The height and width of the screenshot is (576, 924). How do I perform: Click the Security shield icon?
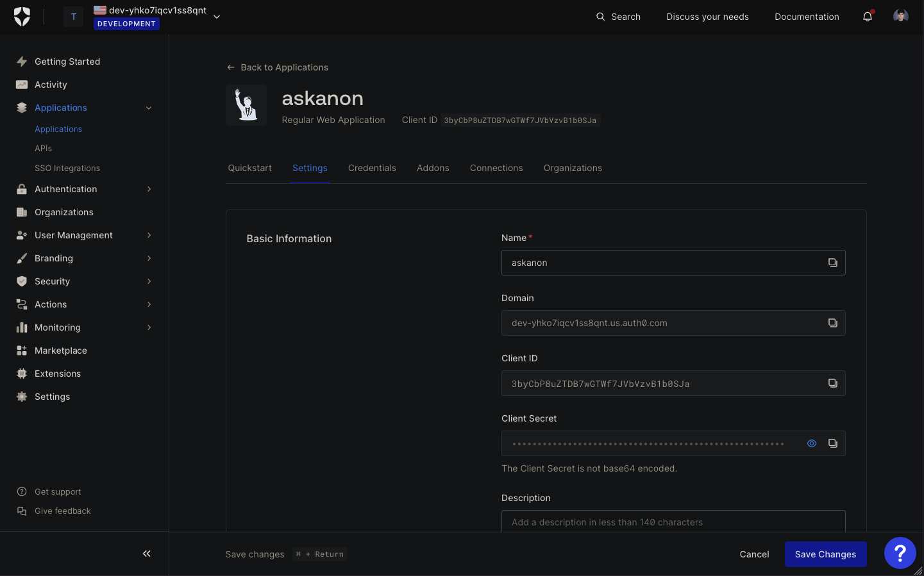[22, 281]
